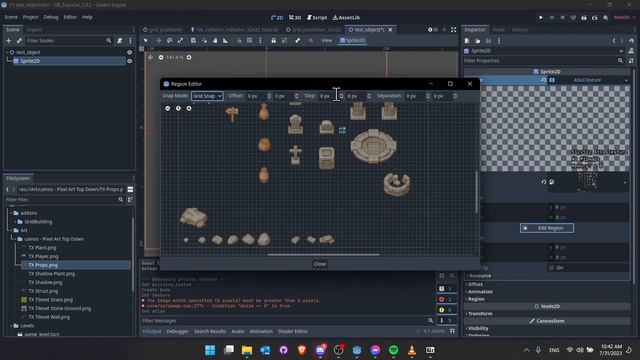Open the Sprite2D object selector dropdown in Inspector
Image resolution: width=640 pixels, height=360 pixels.
(x=621, y=51)
